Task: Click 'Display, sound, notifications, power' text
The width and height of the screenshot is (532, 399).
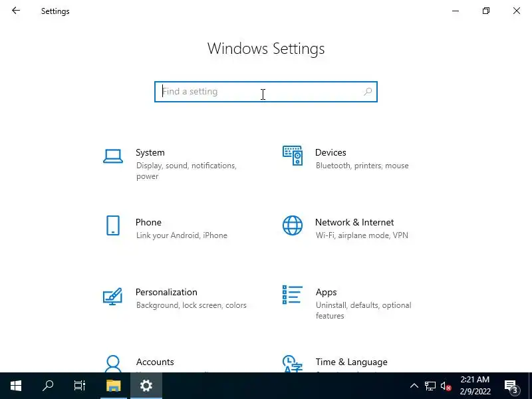Action: coord(186,171)
